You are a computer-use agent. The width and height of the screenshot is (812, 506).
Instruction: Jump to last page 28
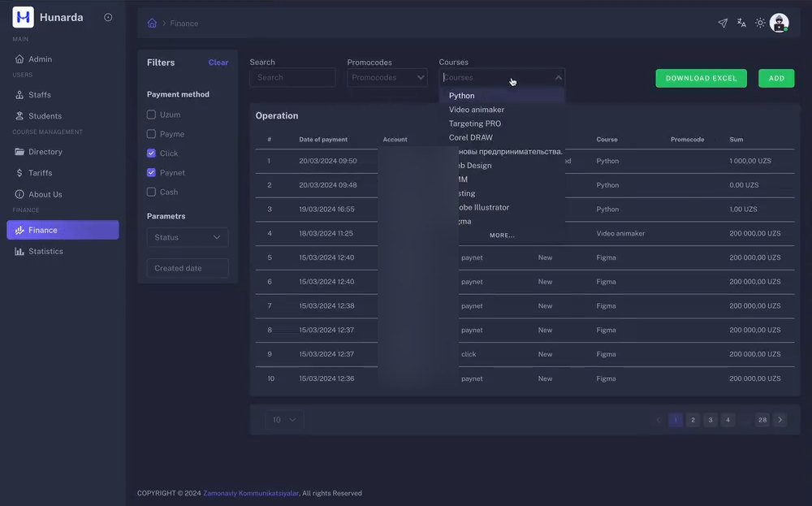tap(762, 420)
